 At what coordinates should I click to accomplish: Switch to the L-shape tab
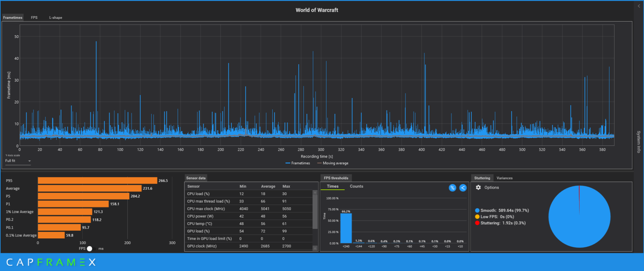[x=56, y=17]
